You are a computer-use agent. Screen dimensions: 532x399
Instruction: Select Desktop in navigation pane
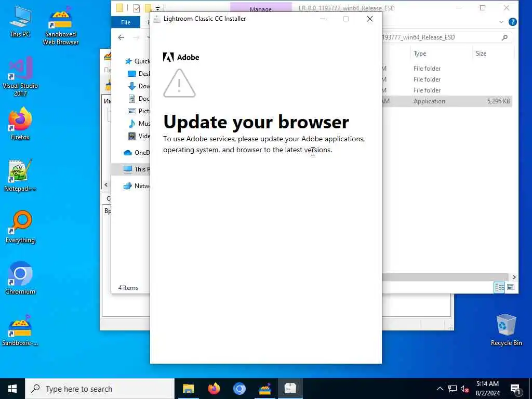(138, 74)
